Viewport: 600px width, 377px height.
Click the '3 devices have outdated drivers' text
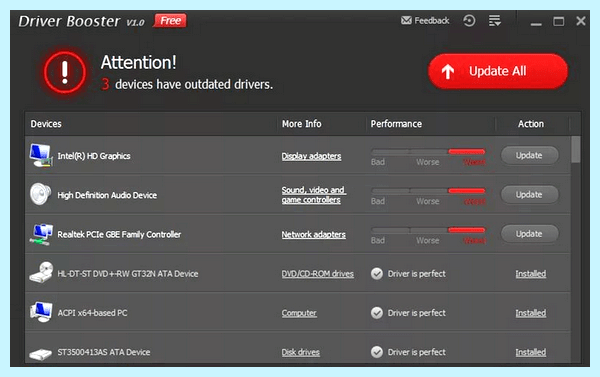click(x=187, y=84)
